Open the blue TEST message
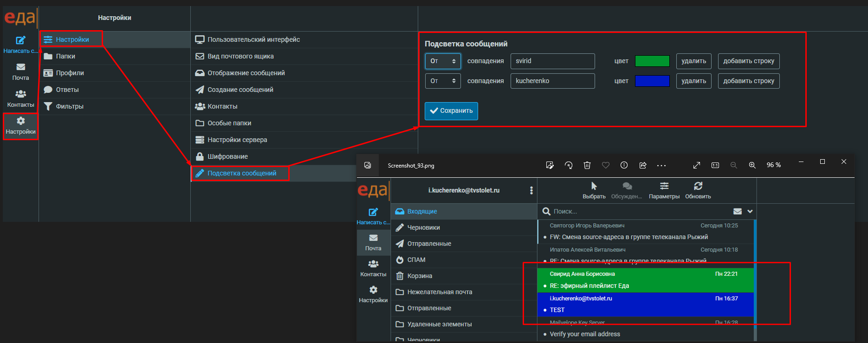868x343 pixels. (645, 304)
